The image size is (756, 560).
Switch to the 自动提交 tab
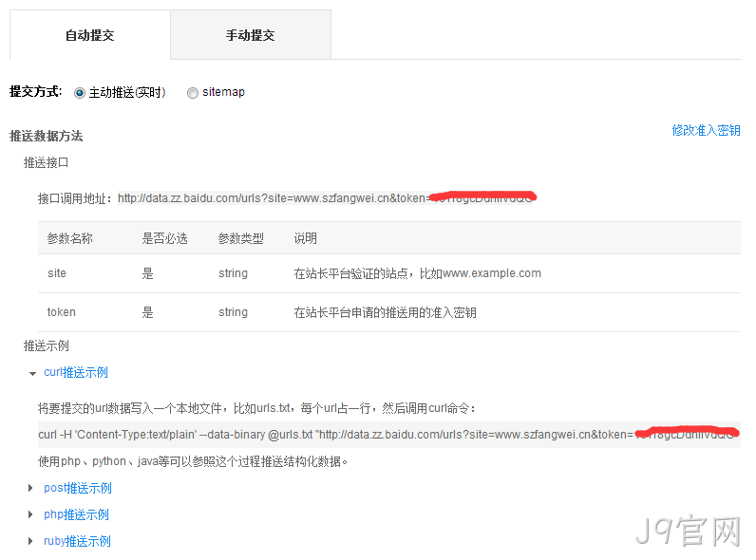[x=89, y=35]
